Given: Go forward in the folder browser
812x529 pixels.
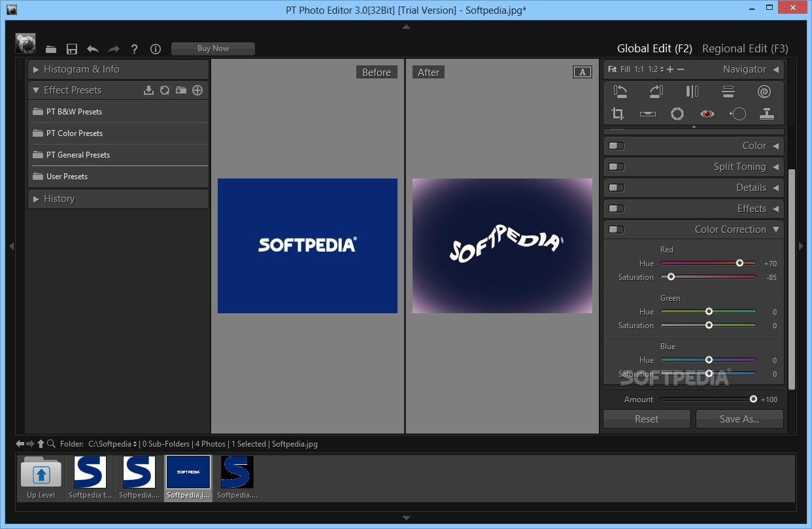Looking at the screenshot, I should (30, 443).
